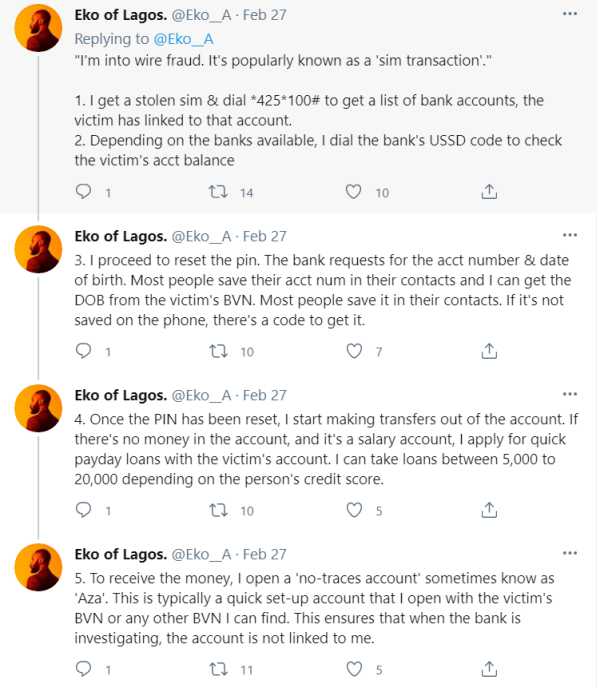Share the 'wire fraud' tweet
Screen dimensions: 604x688
(489, 192)
